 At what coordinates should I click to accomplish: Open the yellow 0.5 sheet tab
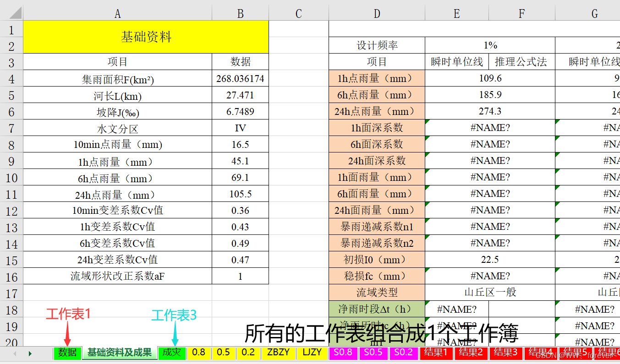click(x=224, y=353)
